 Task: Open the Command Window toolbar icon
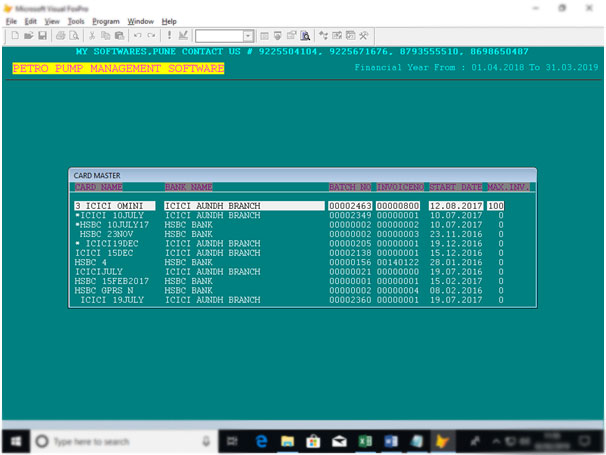coord(264,36)
